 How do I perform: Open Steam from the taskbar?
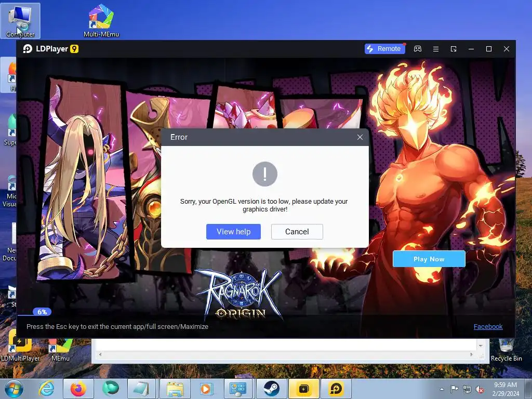(271, 389)
